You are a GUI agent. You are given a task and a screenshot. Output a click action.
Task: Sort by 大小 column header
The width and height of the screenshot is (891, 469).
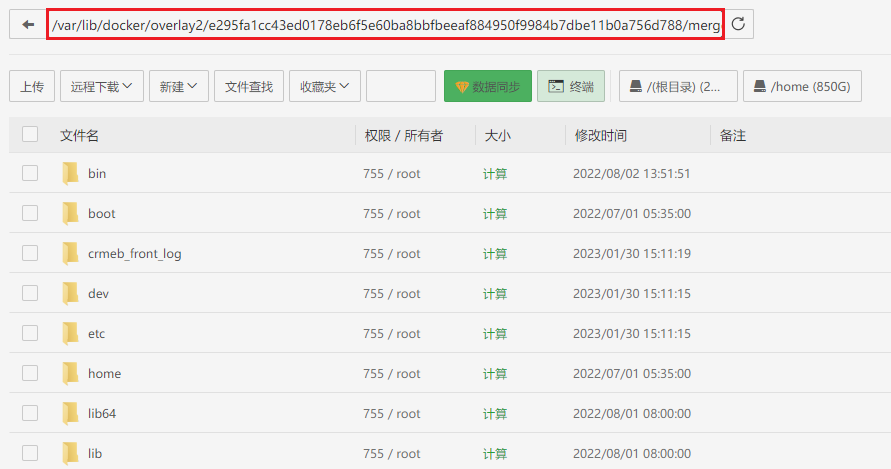497,135
